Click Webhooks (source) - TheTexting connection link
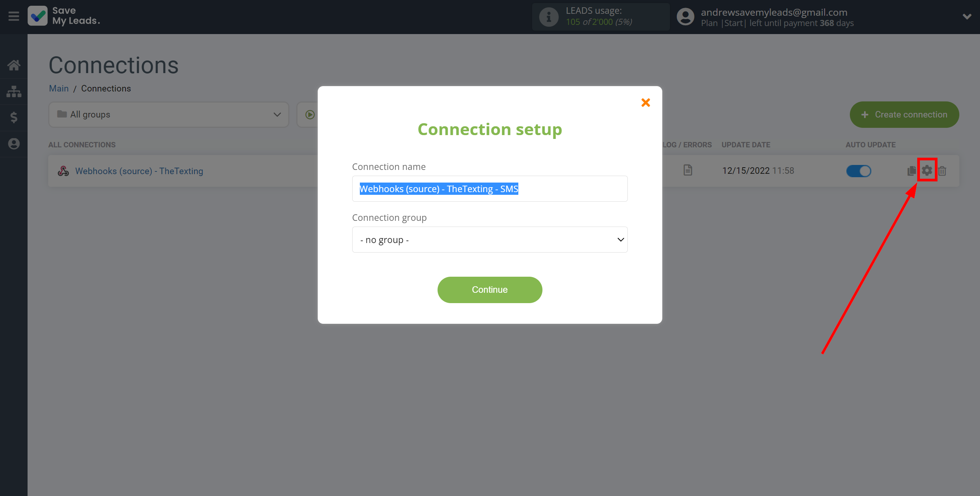This screenshot has width=980, height=496. click(139, 171)
